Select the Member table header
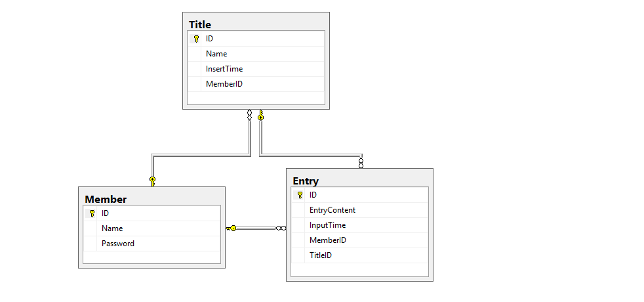Image resolution: width=644 pixels, height=302 pixels. coord(106,199)
